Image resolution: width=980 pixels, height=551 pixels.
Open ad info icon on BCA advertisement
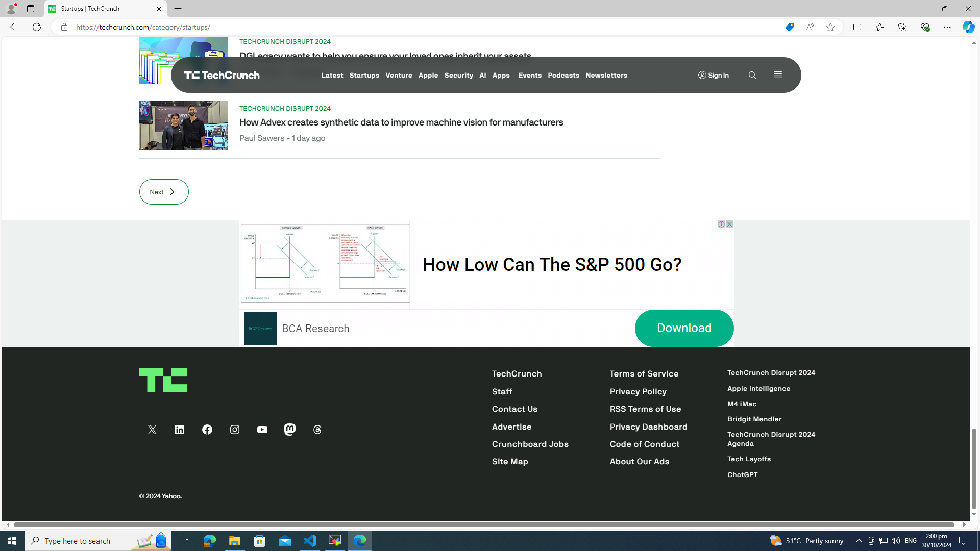tap(721, 224)
